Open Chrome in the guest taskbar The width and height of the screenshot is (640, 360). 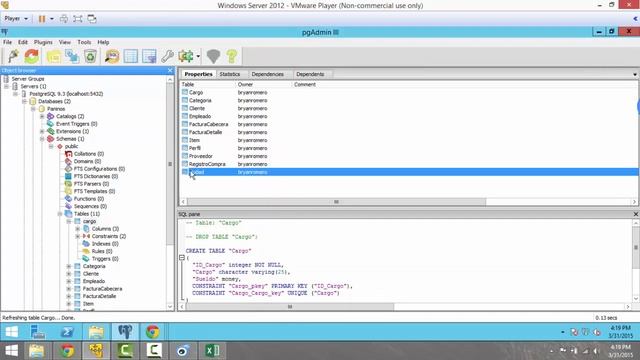point(153,332)
